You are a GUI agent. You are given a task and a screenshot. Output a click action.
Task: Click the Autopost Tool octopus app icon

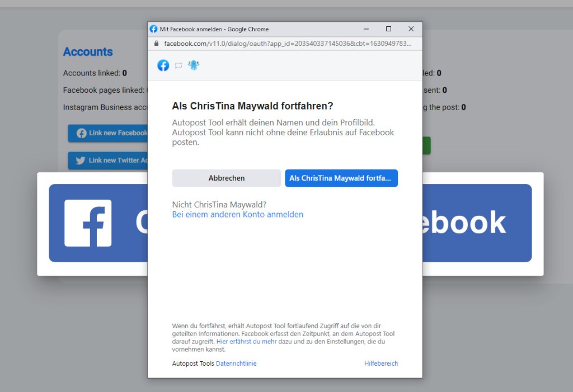[x=194, y=65]
